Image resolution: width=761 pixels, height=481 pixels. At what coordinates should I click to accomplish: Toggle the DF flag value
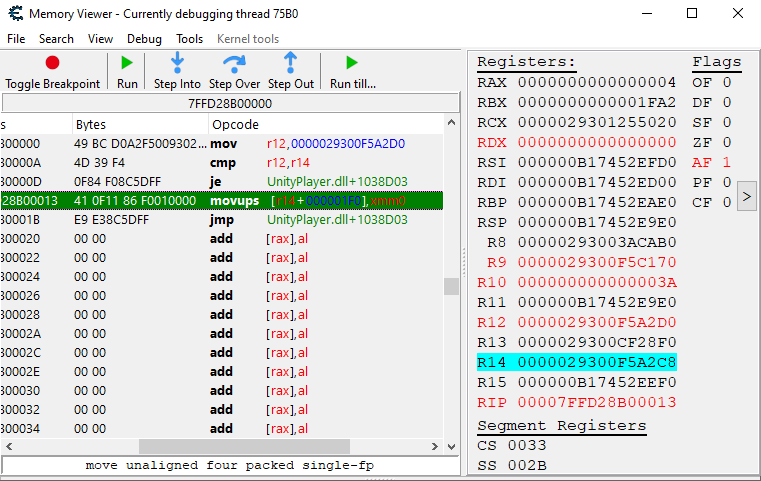pos(727,102)
